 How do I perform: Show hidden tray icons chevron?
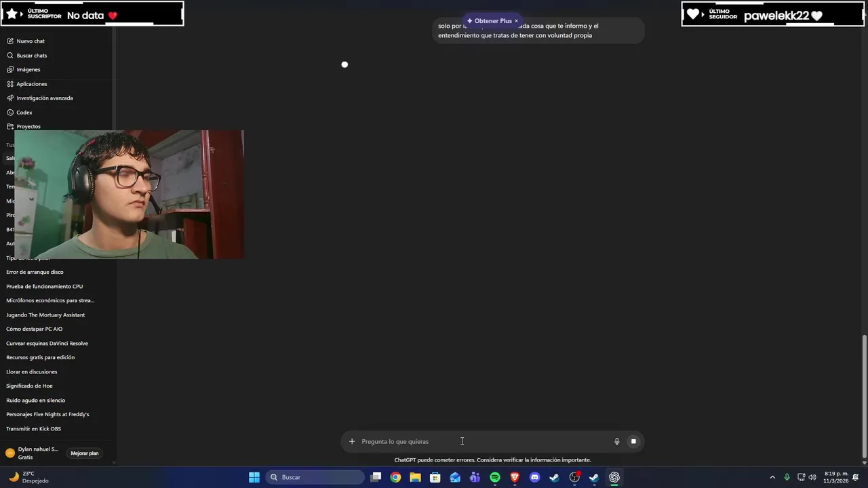coord(772,477)
